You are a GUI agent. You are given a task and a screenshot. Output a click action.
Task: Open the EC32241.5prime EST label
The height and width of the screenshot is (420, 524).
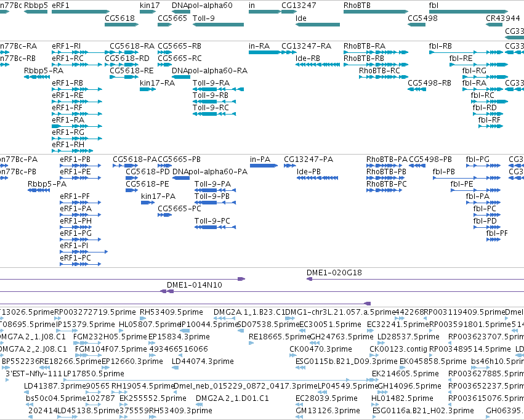click(398, 325)
